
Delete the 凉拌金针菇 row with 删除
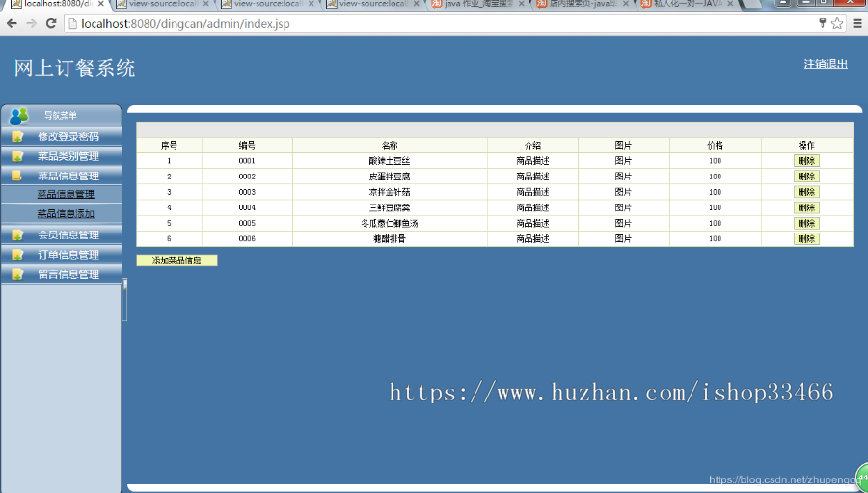pyautogui.click(x=806, y=192)
